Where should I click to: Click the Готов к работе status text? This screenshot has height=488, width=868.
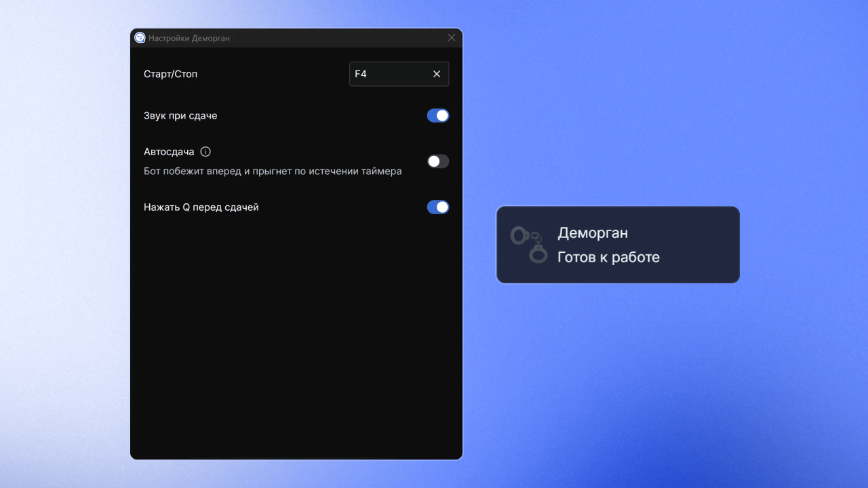608,258
